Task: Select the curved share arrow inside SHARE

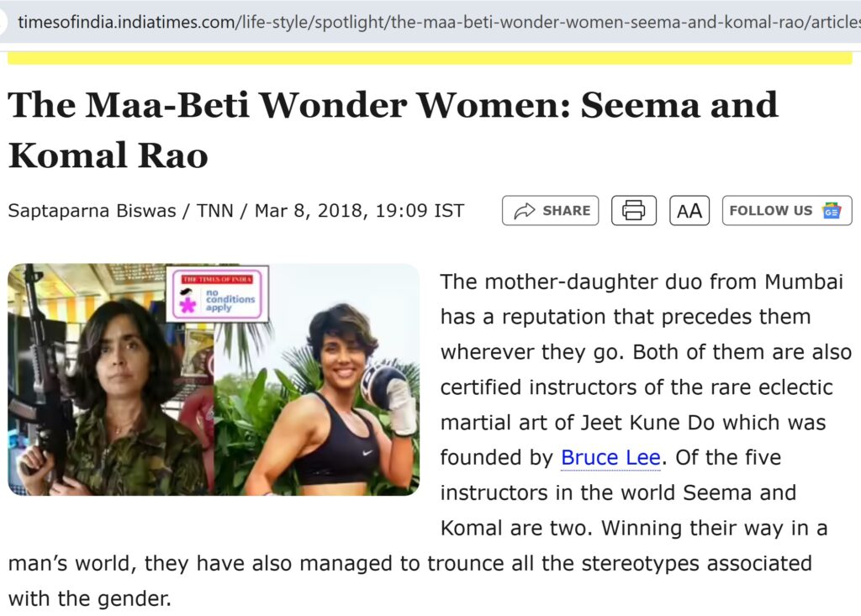Action: (525, 210)
